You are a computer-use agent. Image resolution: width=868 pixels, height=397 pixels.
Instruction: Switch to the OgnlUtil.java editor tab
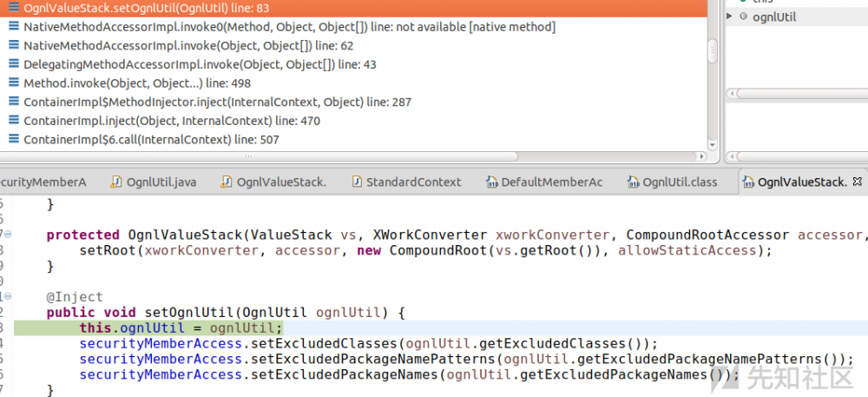pyautogui.click(x=161, y=182)
